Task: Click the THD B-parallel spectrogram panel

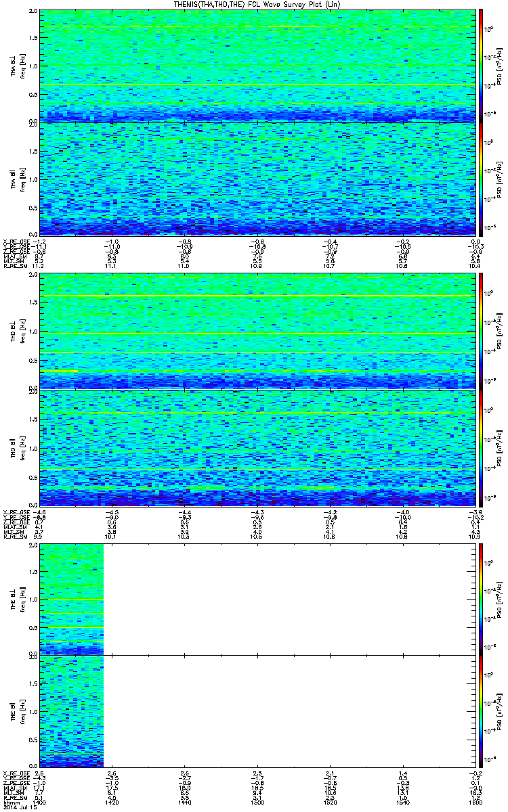Action: (257, 447)
